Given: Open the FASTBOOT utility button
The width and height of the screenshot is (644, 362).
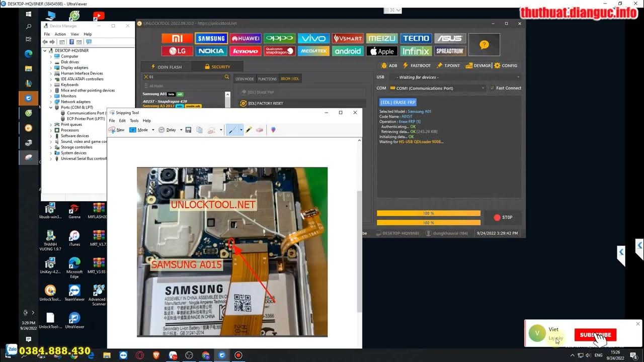Looking at the screenshot, I should click(417, 65).
